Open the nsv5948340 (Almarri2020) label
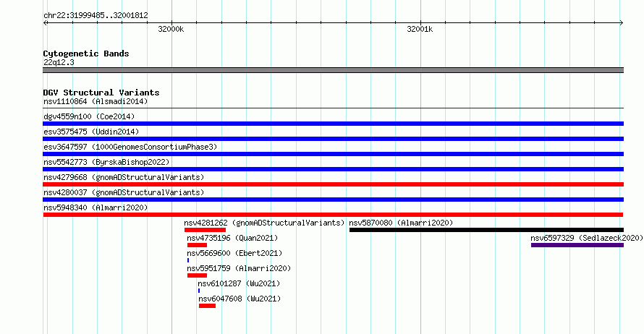This screenshot has height=334, width=644. [x=96, y=207]
